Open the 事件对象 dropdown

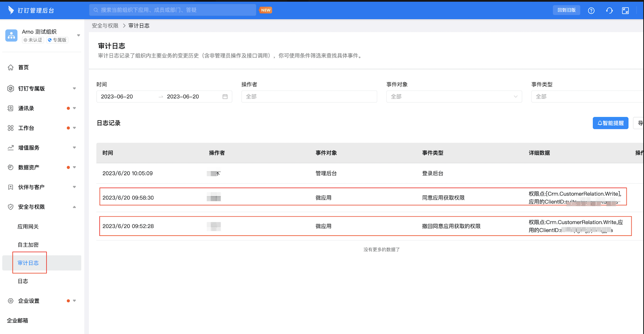pyautogui.click(x=454, y=96)
